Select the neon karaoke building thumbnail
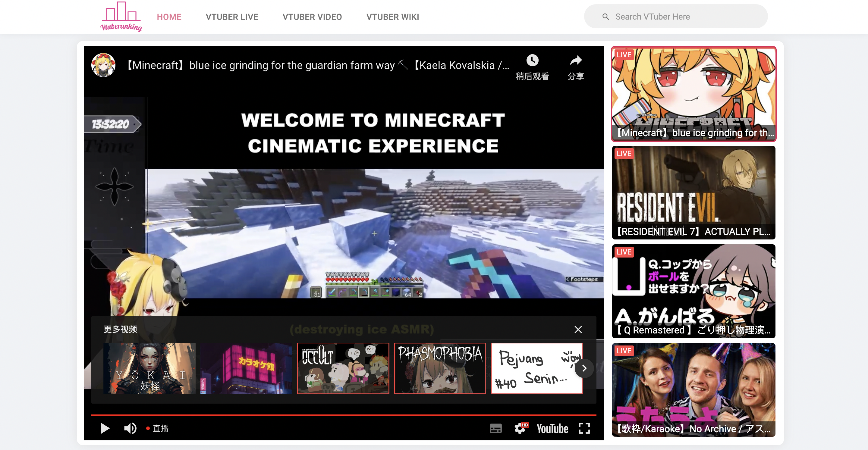This screenshot has height=450, width=868. point(246,368)
